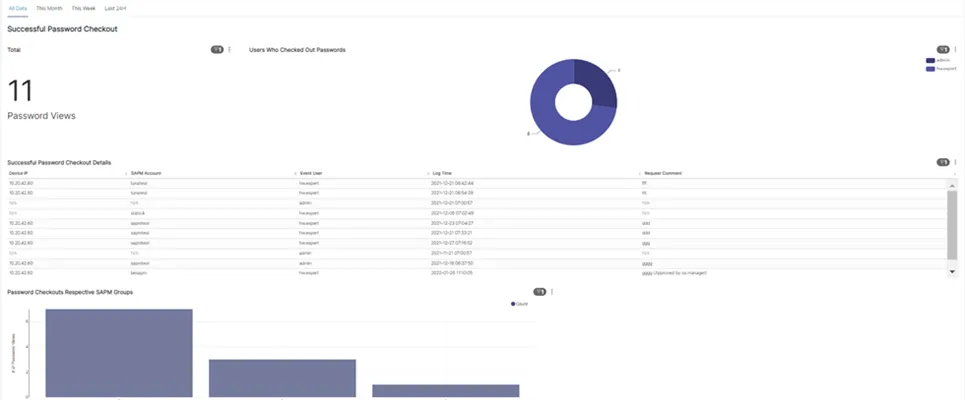Click the table scrollbar down arrow
The width and height of the screenshot is (965, 400).
pos(952,271)
